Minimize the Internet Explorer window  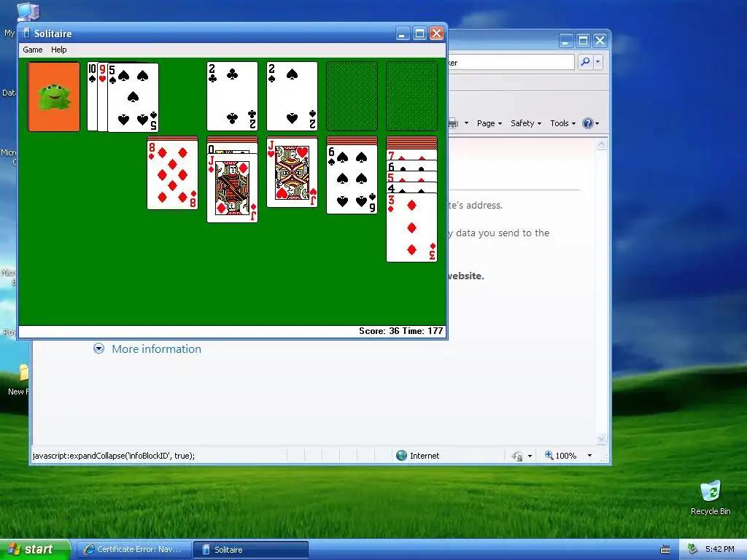tap(565, 41)
